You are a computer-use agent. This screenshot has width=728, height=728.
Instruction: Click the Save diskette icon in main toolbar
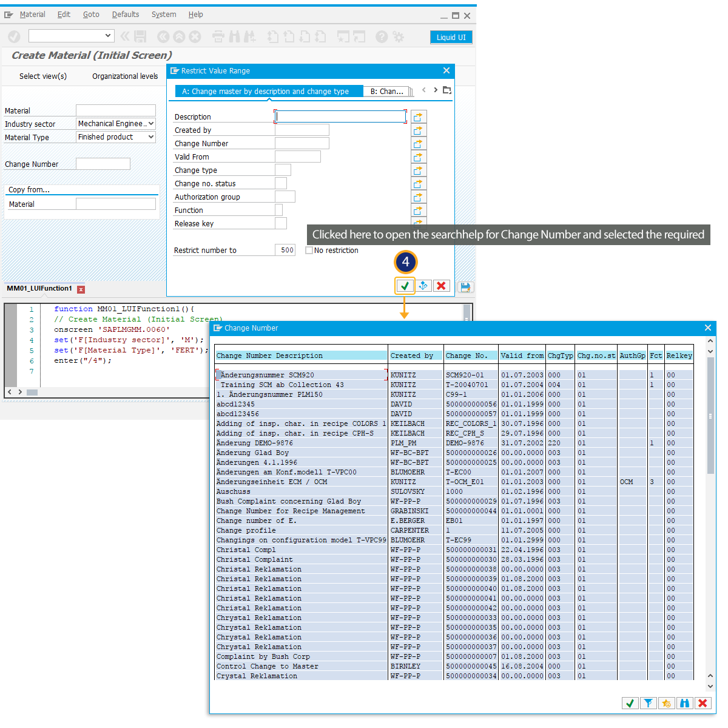[140, 36]
